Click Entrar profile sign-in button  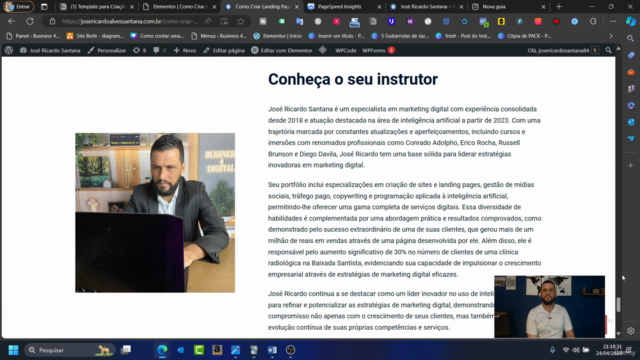click(x=18, y=7)
